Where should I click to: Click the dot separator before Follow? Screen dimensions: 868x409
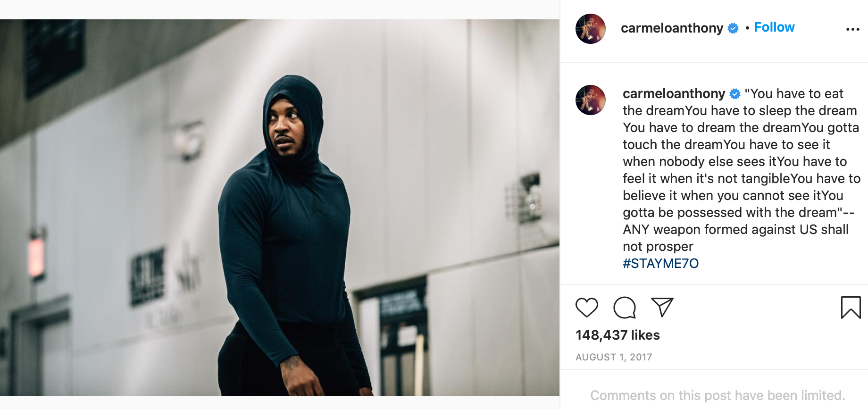[x=747, y=28]
